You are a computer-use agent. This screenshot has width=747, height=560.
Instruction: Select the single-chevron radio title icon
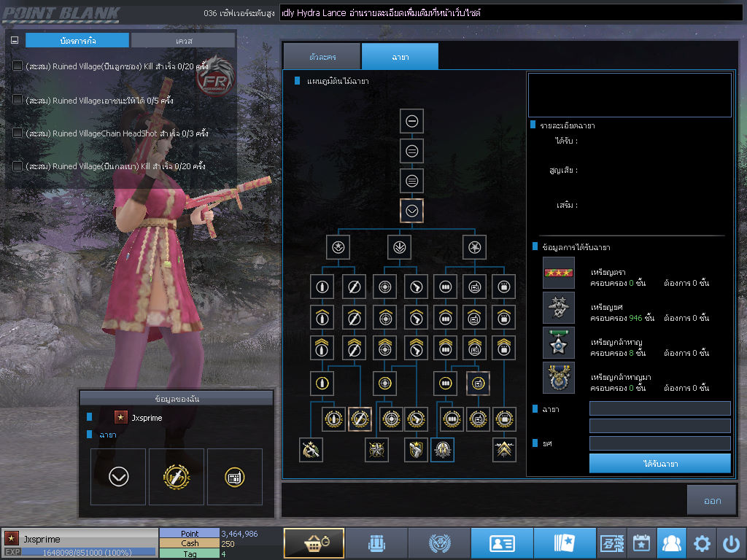pos(474,317)
